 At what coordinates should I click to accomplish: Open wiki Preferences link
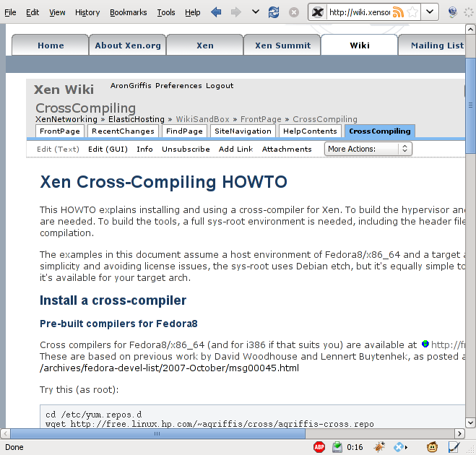tap(178, 86)
